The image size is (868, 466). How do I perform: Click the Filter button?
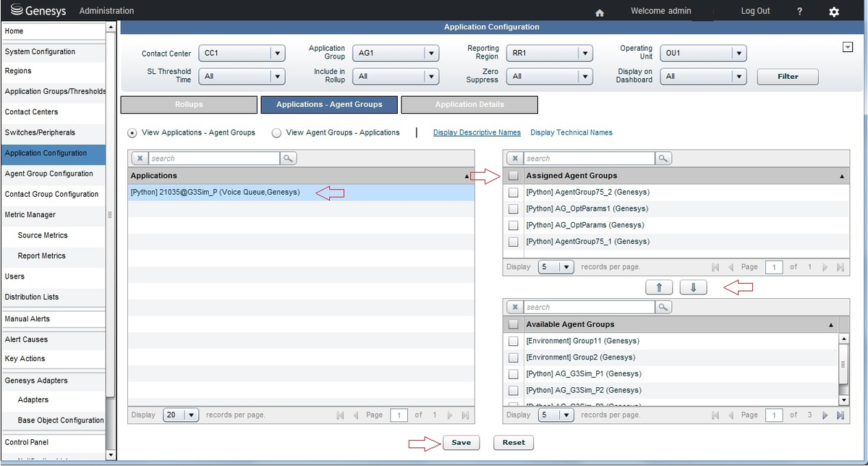coord(788,77)
